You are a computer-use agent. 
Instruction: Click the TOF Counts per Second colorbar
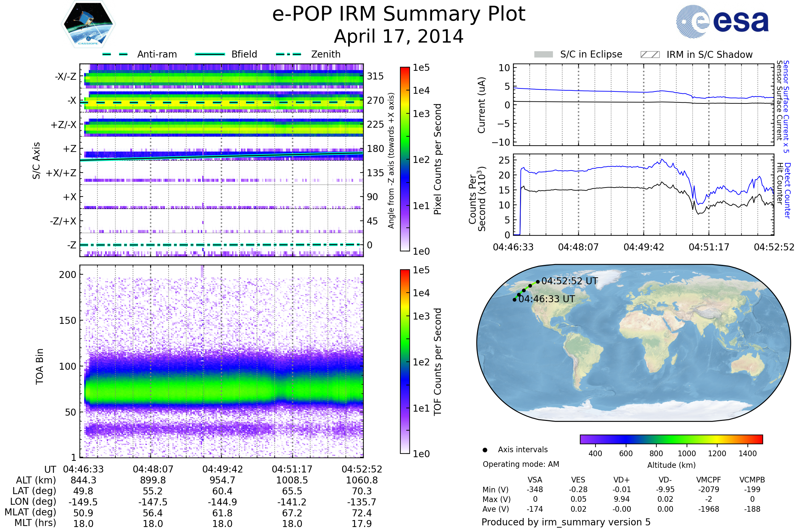[x=405, y=361]
